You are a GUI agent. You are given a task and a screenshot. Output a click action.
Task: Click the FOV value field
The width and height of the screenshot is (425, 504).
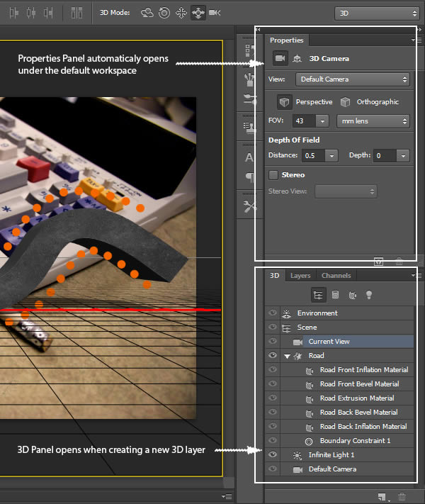[305, 121]
